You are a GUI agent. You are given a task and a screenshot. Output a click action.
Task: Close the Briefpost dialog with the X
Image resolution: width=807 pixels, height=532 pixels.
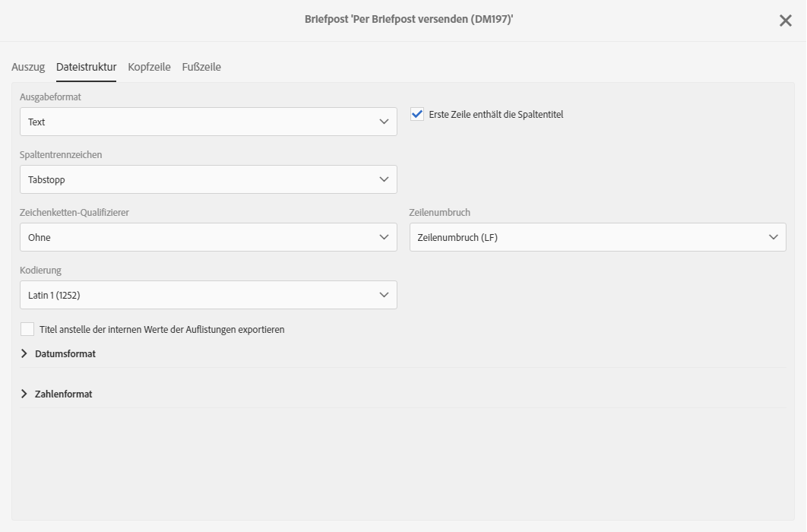click(x=785, y=21)
